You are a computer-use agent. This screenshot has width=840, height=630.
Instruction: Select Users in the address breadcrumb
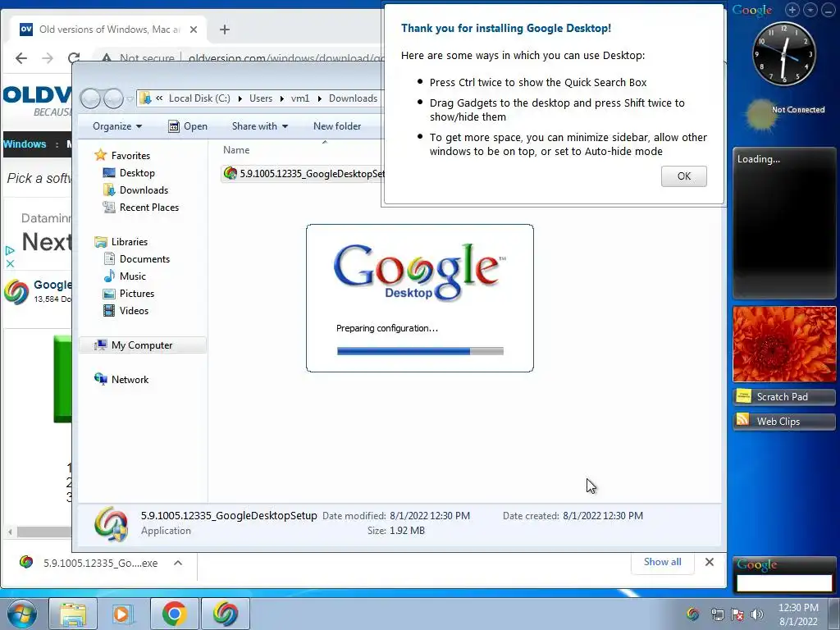click(260, 98)
